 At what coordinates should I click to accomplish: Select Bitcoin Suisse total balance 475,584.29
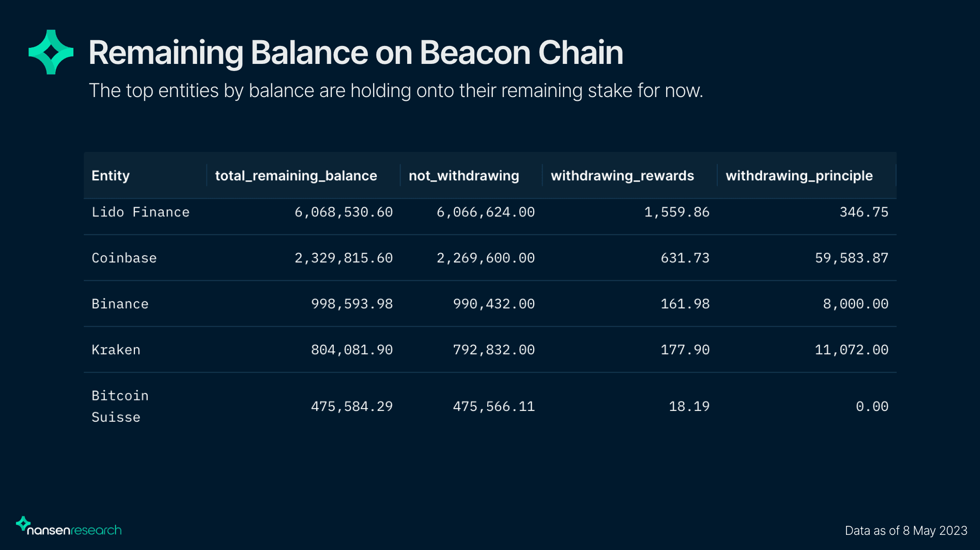click(352, 406)
